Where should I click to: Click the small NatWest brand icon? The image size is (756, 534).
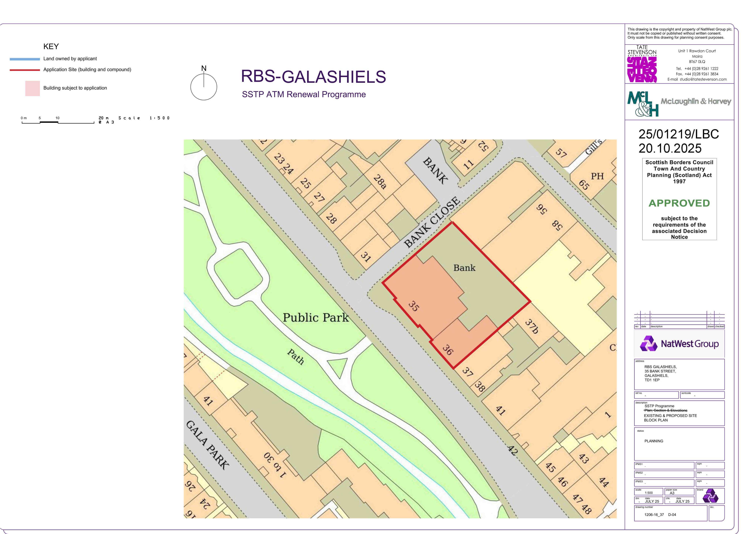pyautogui.click(x=711, y=495)
